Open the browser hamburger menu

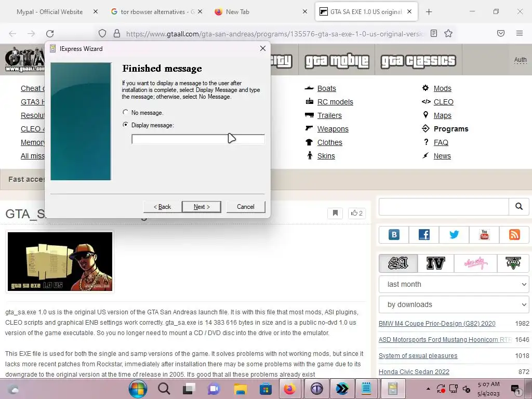pos(520,33)
